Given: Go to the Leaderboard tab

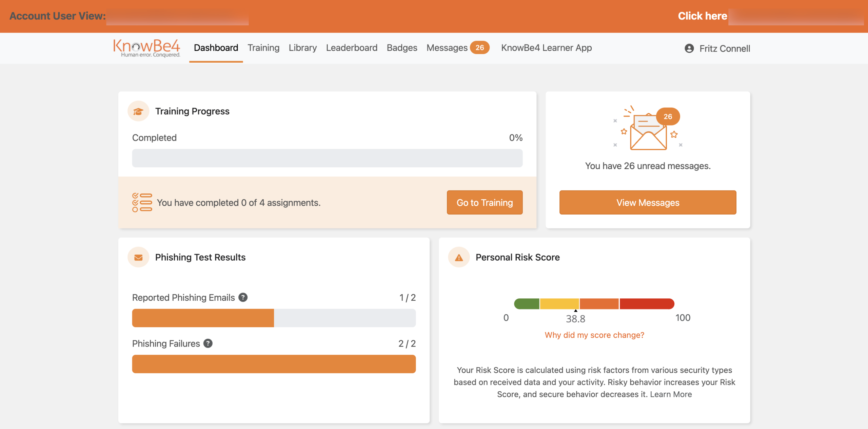Looking at the screenshot, I should [352, 48].
